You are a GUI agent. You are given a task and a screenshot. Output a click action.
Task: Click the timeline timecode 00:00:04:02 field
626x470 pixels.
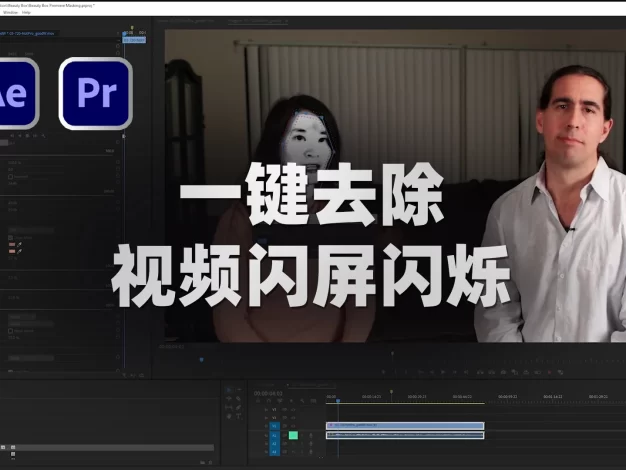coord(268,393)
